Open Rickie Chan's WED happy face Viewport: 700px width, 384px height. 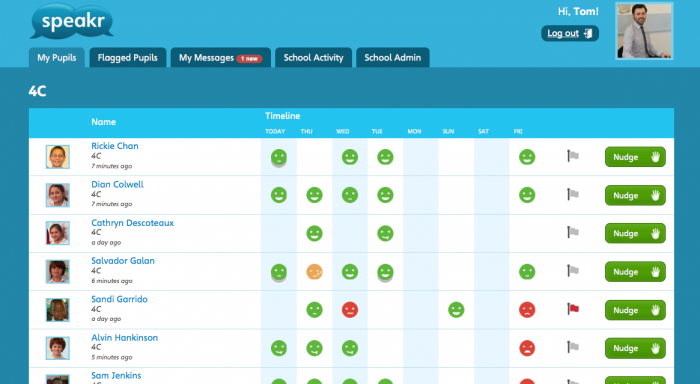[x=350, y=157]
